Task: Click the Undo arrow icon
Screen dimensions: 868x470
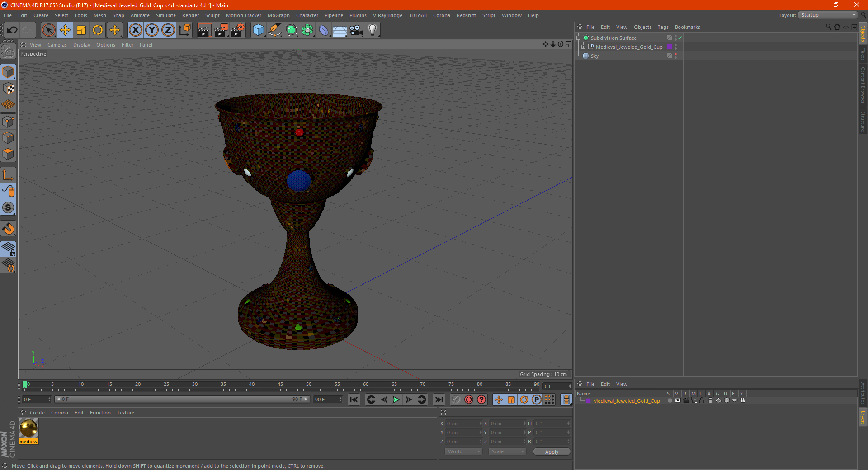Action: click(x=12, y=30)
